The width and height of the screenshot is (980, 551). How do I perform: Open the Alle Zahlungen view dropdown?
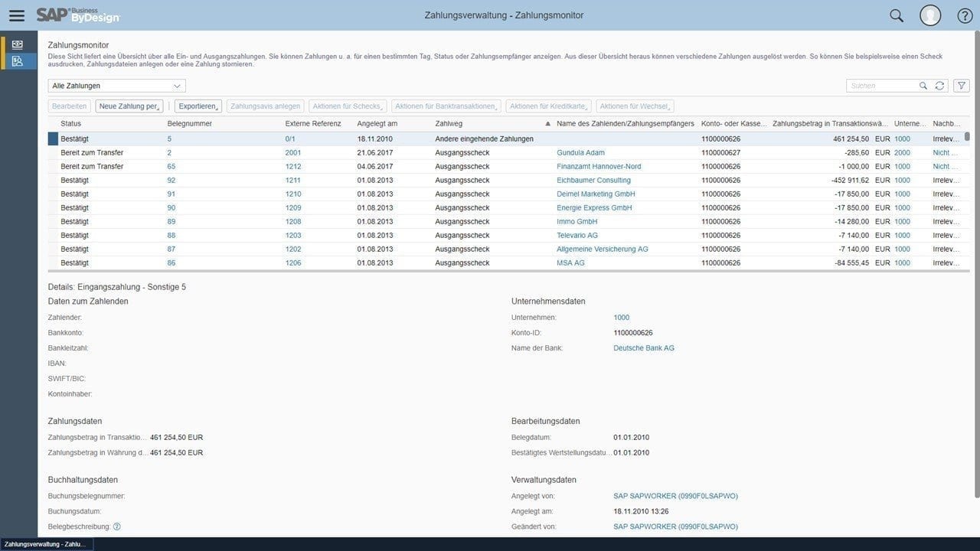[116, 86]
